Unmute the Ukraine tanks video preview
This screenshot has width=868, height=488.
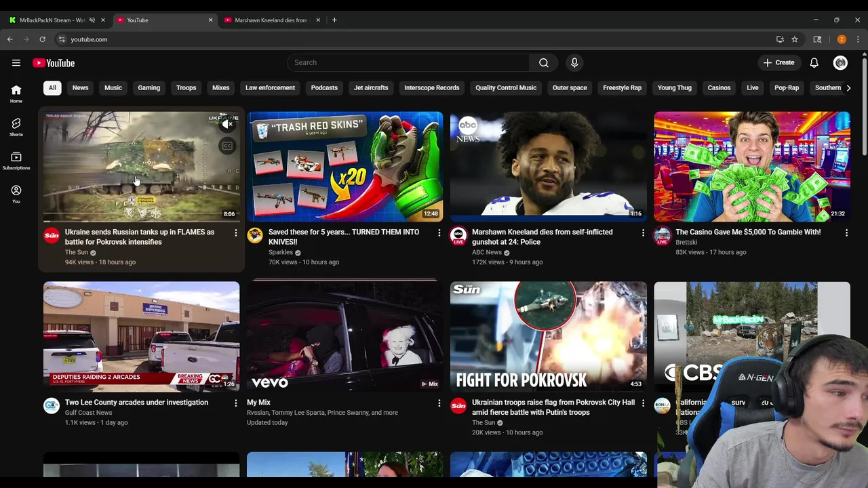tap(227, 124)
